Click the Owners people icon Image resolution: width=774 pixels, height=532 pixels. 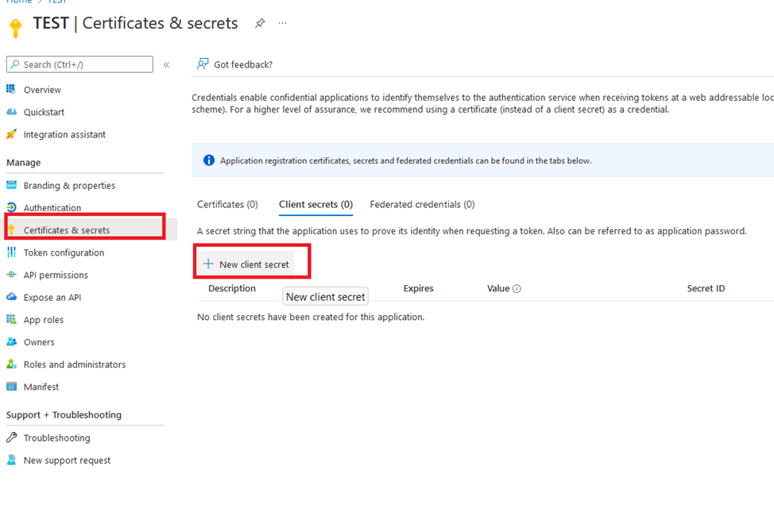tap(11, 341)
